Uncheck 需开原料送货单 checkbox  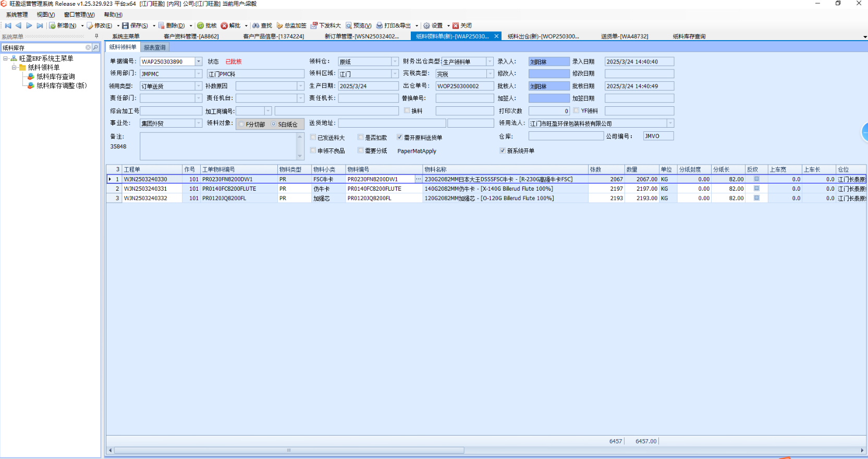coord(399,137)
